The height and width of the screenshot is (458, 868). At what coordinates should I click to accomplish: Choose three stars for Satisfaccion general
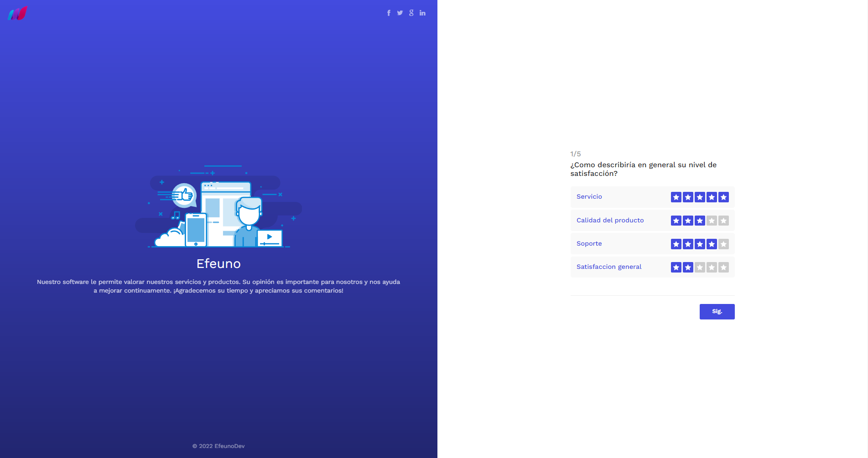click(x=700, y=268)
